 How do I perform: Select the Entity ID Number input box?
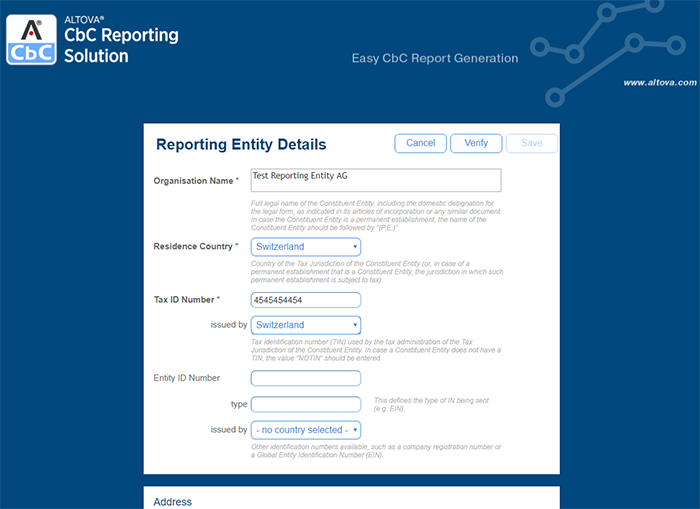[x=305, y=378]
